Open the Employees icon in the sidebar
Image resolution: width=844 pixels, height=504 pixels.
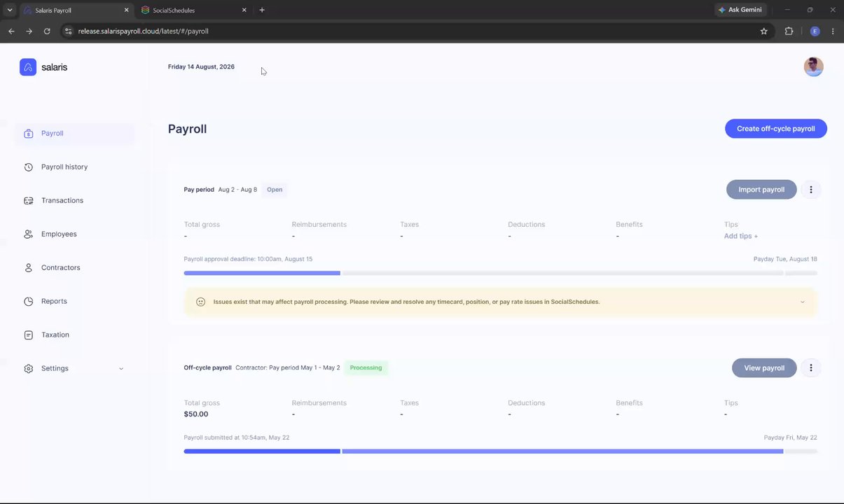tap(29, 234)
